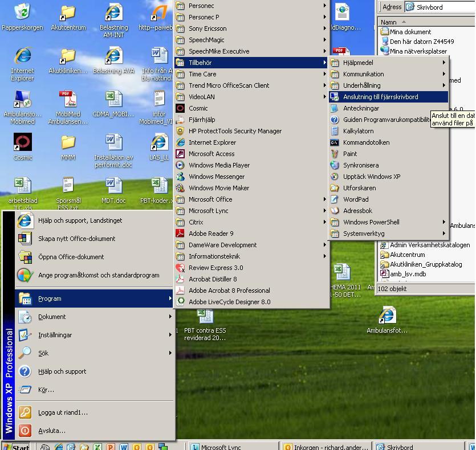Open PBT contra ESS reviderad Excel file
Viewport: 476px width, 450px height.
205,325
